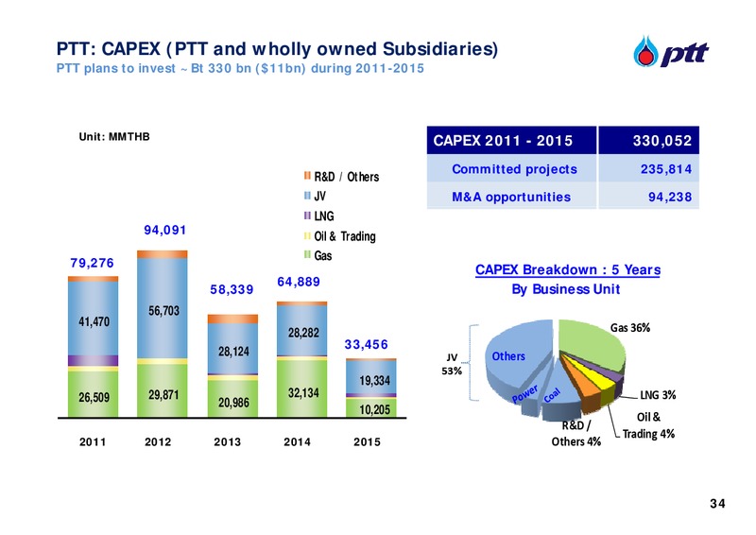756x535 pixels.
Task: Click the 'M&A opportunities' table cell
Action: [511, 197]
